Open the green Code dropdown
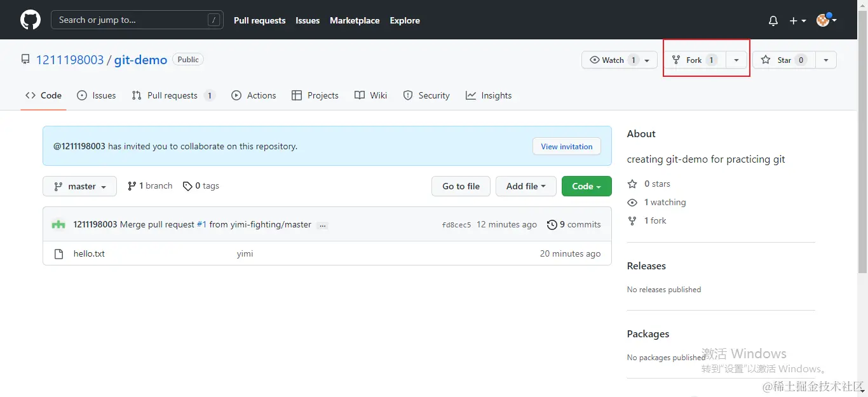Image resolution: width=868 pixels, height=397 pixels. coord(587,186)
